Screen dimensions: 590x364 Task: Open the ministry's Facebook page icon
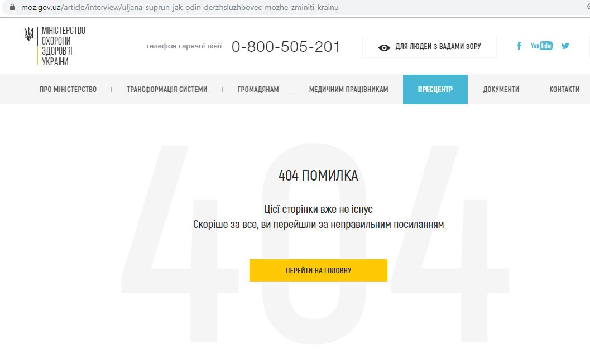pos(519,46)
